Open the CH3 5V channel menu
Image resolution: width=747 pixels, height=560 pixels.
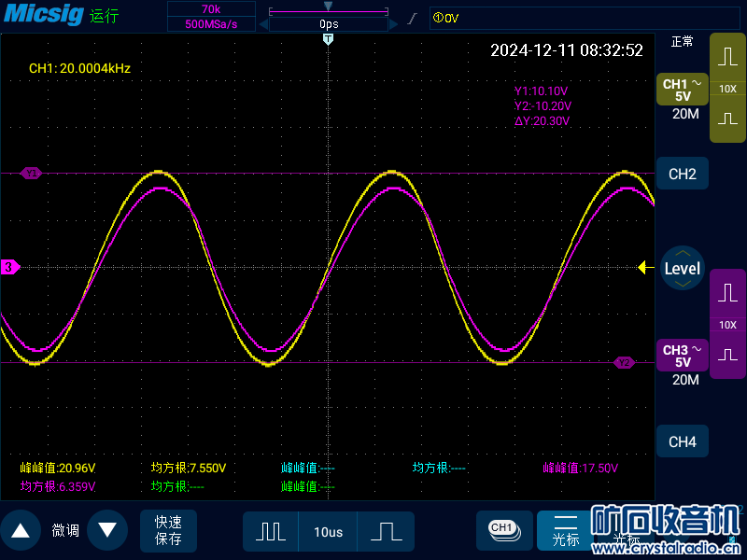click(x=683, y=357)
